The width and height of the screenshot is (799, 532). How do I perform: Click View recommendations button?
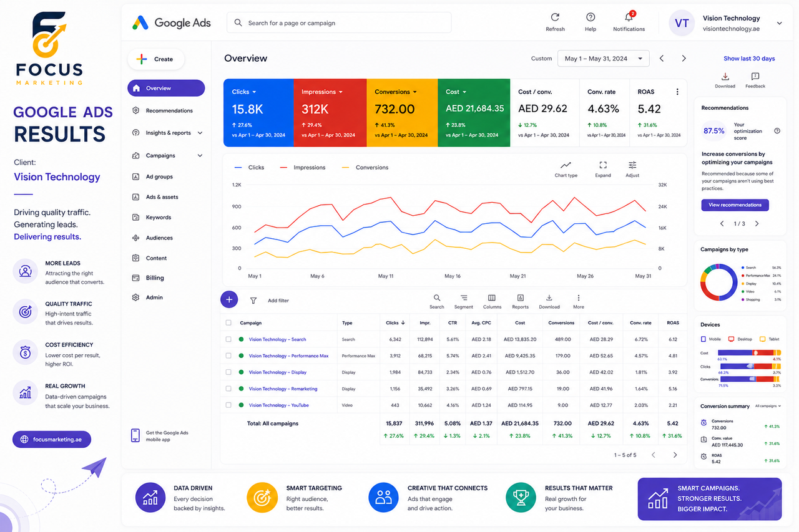(x=735, y=205)
